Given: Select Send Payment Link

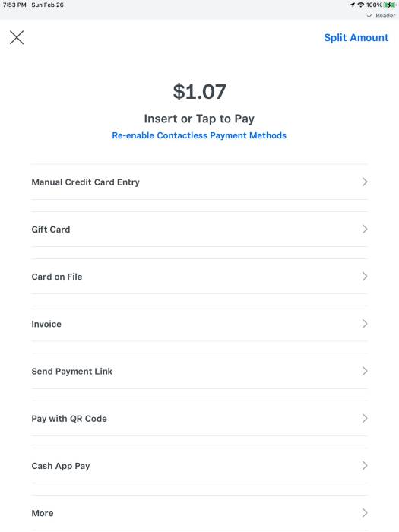Looking at the screenshot, I should [199, 371].
